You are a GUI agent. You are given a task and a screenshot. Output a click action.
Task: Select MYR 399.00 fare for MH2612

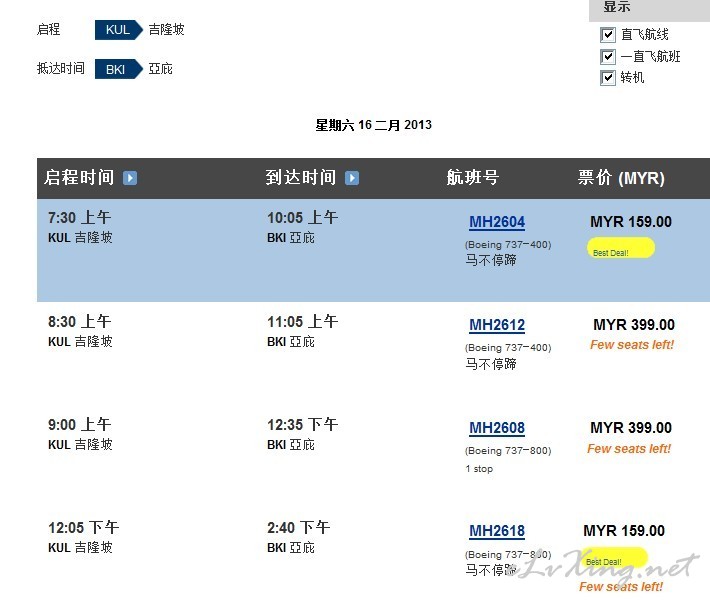633,325
